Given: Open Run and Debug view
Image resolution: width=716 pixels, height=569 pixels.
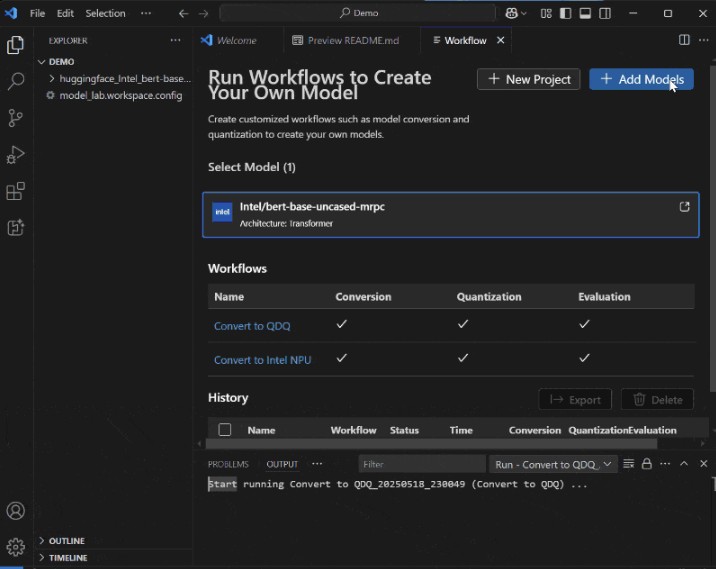Looking at the screenshot, I should pyautogui.click(x=16, y=154).
